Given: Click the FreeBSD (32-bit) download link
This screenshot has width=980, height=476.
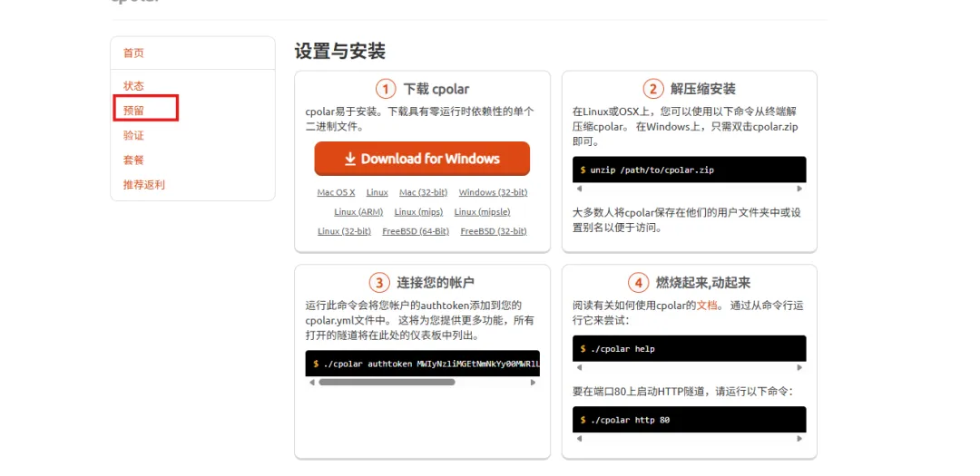Looking at the screenshot, I should click(x=494, y=231).
